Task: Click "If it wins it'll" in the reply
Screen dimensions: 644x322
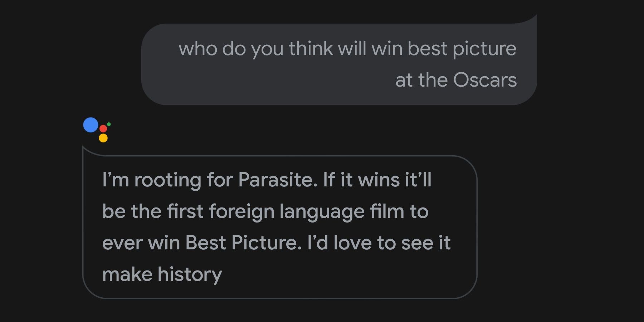Action: [x=377, y=180]
